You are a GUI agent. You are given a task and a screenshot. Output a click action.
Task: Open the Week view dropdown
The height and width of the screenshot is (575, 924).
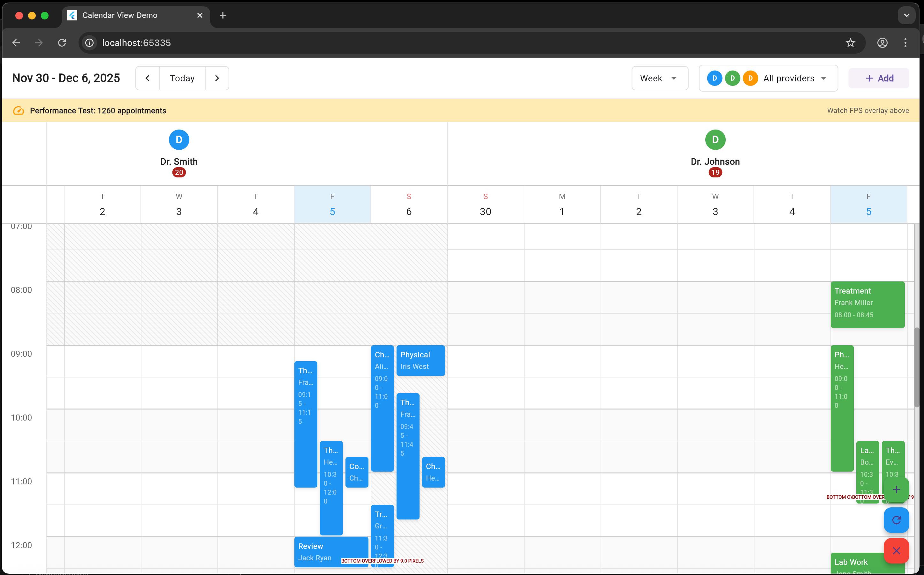659,78
